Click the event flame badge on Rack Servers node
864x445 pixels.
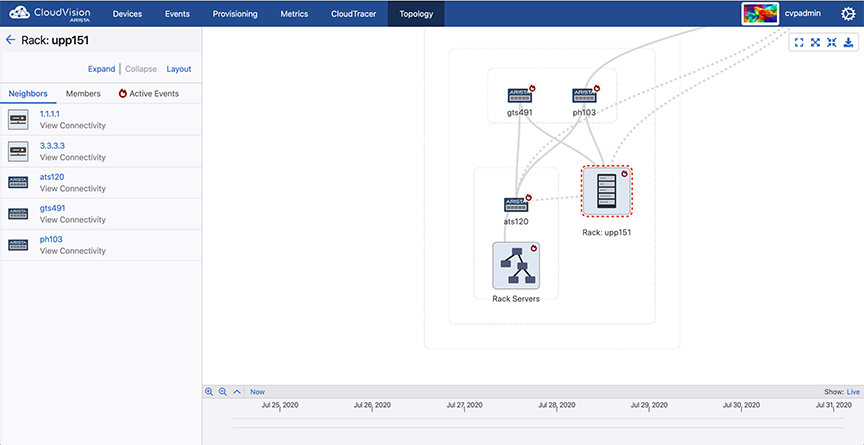click(x=533, y=248)
